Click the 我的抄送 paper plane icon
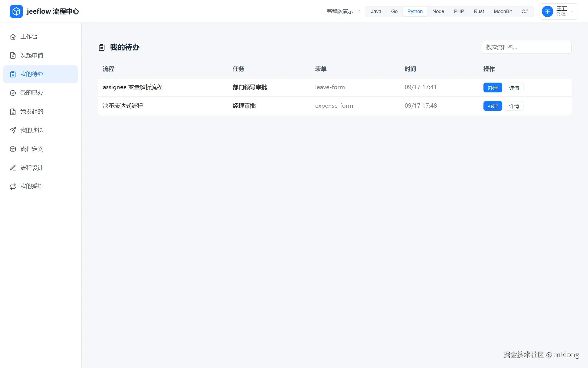 pyautogui.click(x=13, y=130)
